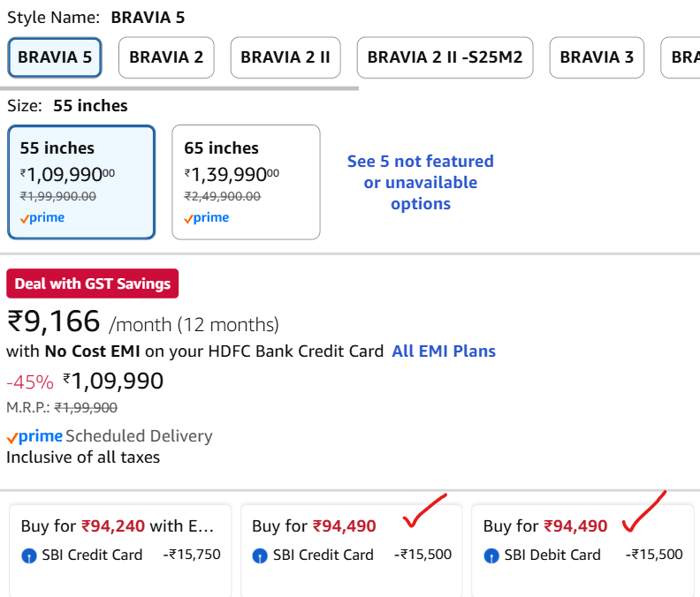This screenshot has width=700, height=597.
Task: Select the BRAVIA 5 style option
Action: (x=55, y=57)
